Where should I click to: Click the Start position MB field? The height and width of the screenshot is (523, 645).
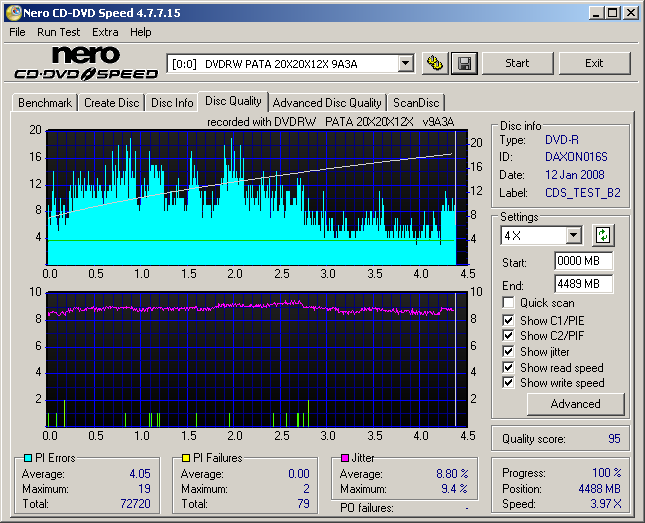[x=583, y=261]
